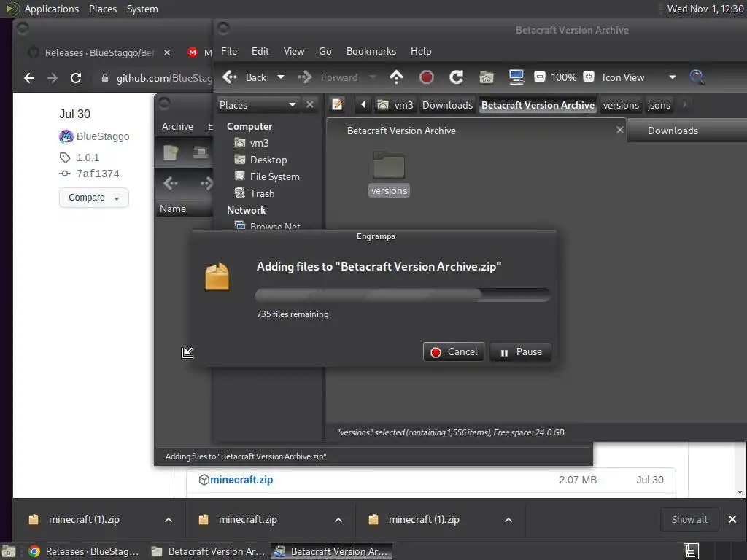Screen dimensions: 747x560
Task: Open the Archive menu in Engrampa
Action: pyautogui.click(x=177, y=126)
